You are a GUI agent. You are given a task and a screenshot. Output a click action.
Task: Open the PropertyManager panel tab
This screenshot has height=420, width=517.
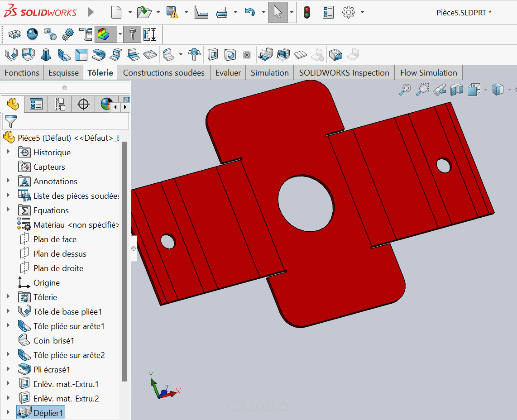[x=36, y=104]
